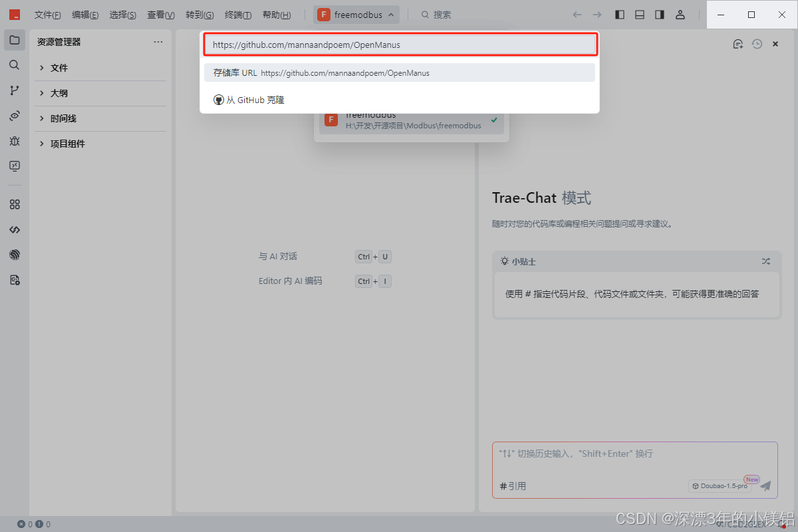Open the Search view in activity bar
Screen dimensions: 798x532
tap(15, 65)
